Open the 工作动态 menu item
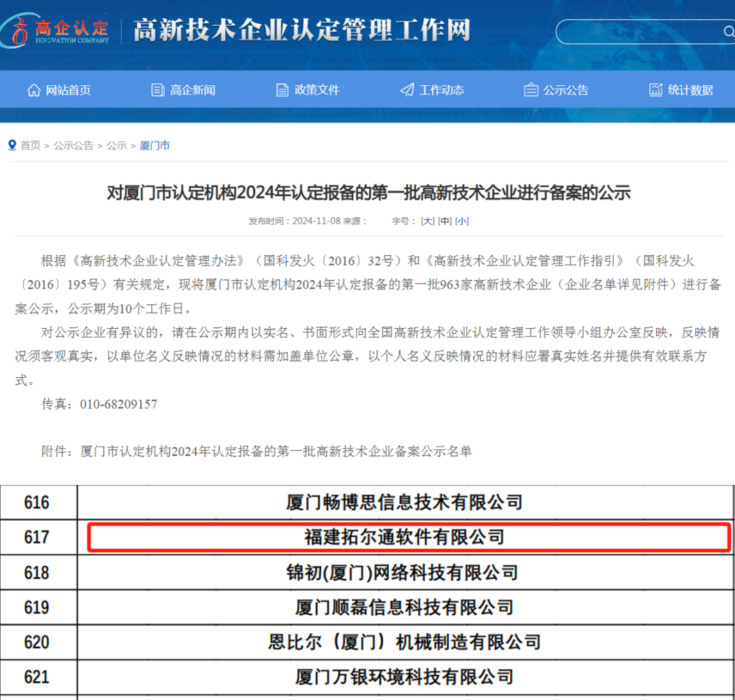 click(x=442, y=90)
